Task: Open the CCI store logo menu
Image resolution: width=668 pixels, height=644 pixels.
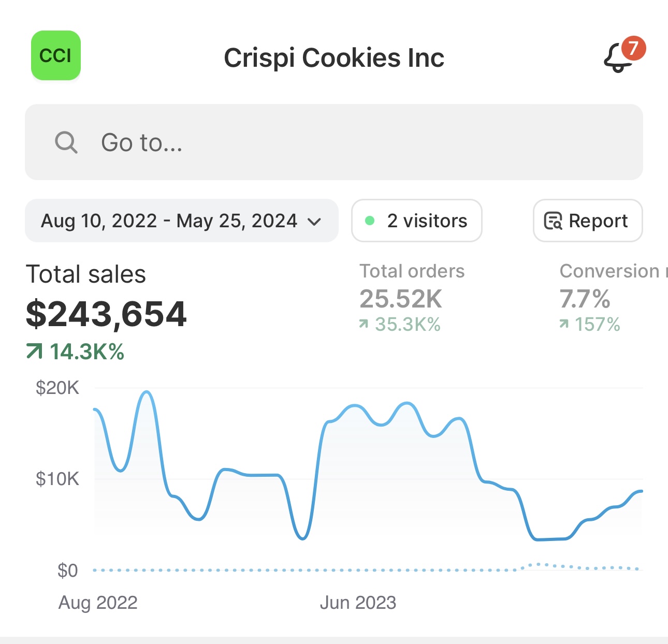Action: coord(56,55)
